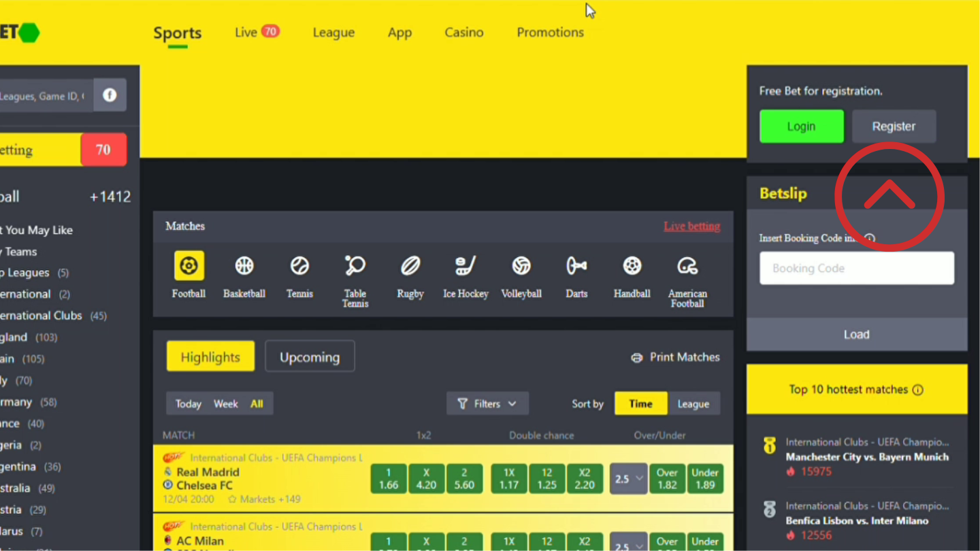Viewport: 980px width, 551px height.
Task: Sort matches by Time
Action: tap(640, 404)
